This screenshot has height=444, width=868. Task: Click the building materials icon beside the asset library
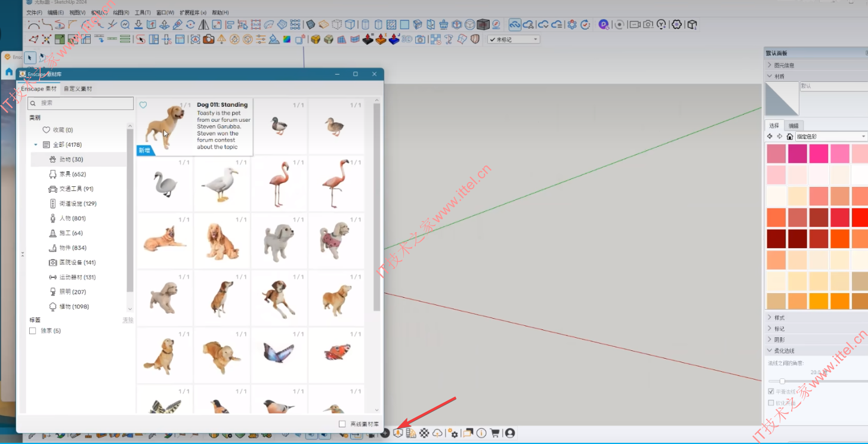click(411, 433)
